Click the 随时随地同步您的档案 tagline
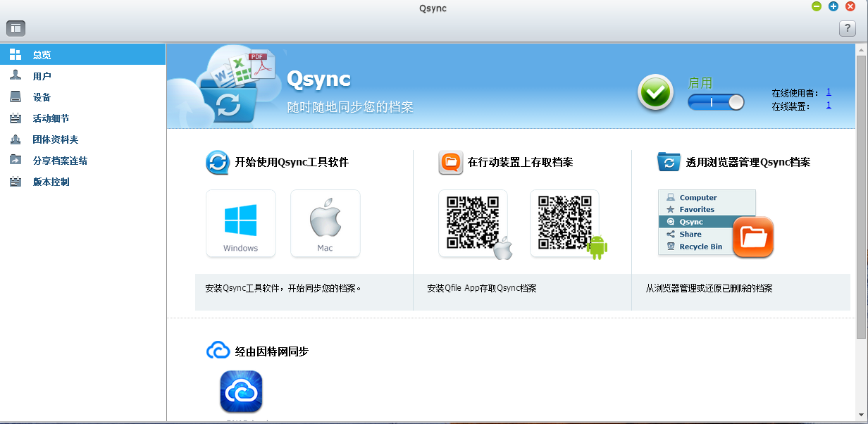The height and width of the screenshot is (424, 868). (x=350, y=108)
